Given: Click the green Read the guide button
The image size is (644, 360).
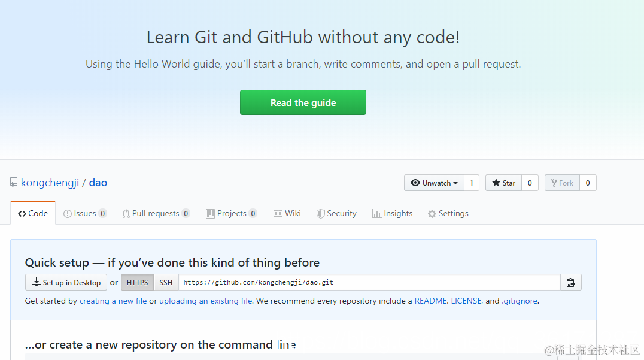Looking at the screenshot, I should click(x=303, y=102).
